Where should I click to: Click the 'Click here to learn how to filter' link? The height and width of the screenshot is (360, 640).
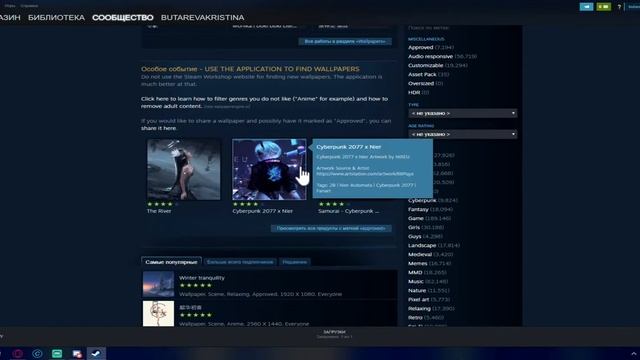[x=264, y=102]
